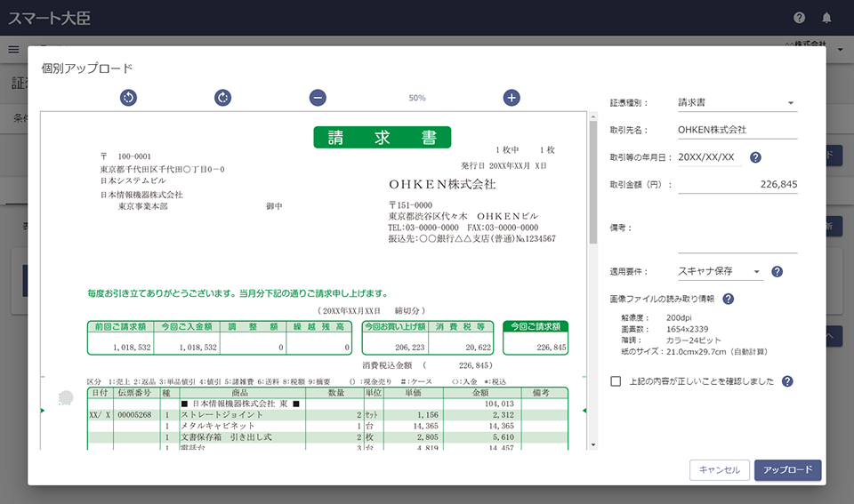The height and width of the screenshot is (504, 854).
Task: Click メタルキャビネット item row in preview
Action: 327,426
